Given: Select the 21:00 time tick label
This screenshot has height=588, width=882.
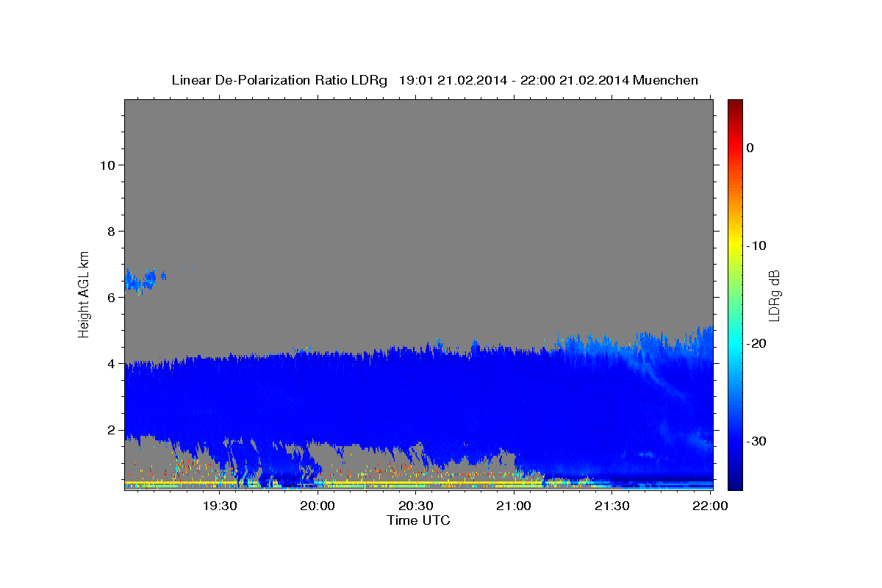Looking at the screenshot, I should coord(514,506).
